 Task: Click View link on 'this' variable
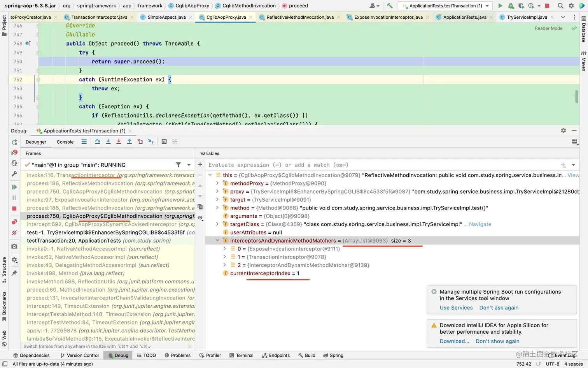tap(573, 175)
